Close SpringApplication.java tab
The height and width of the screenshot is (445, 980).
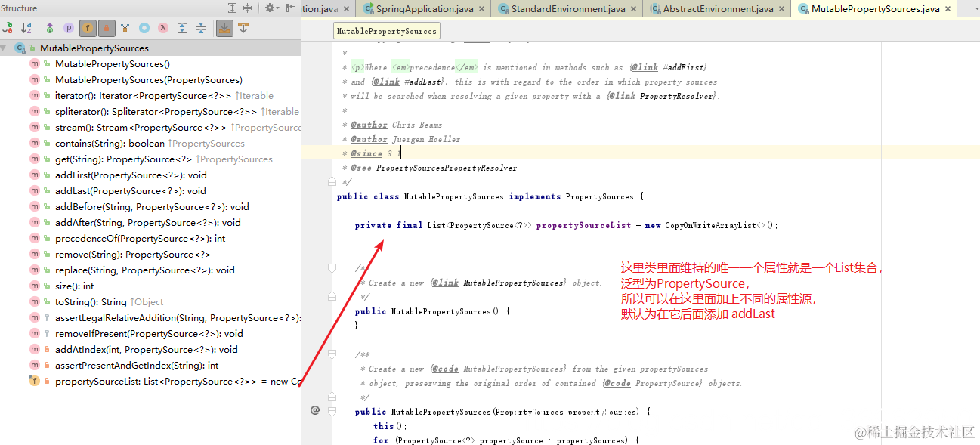(x=481, y=9)
